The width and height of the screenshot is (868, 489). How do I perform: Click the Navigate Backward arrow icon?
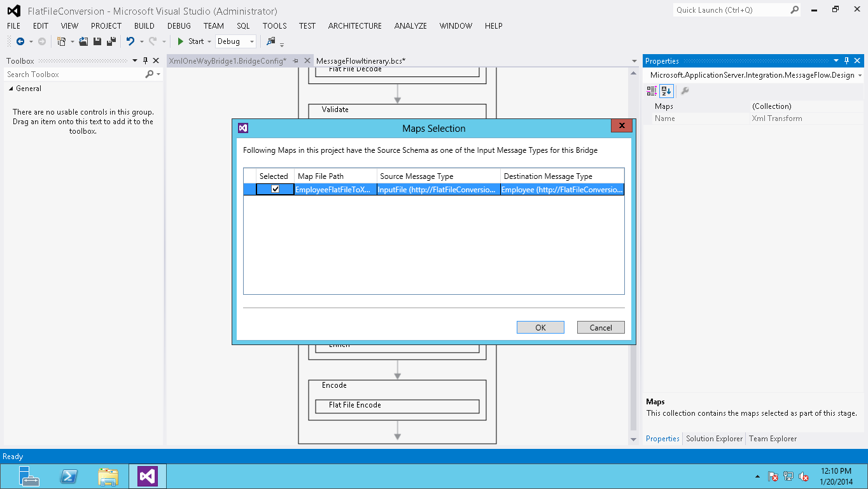point(20,41)
